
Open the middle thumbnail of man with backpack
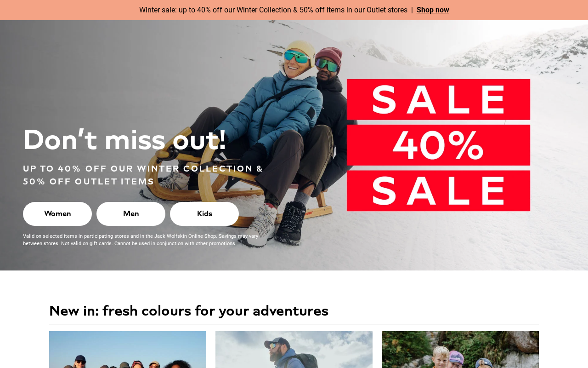point(294,350)
